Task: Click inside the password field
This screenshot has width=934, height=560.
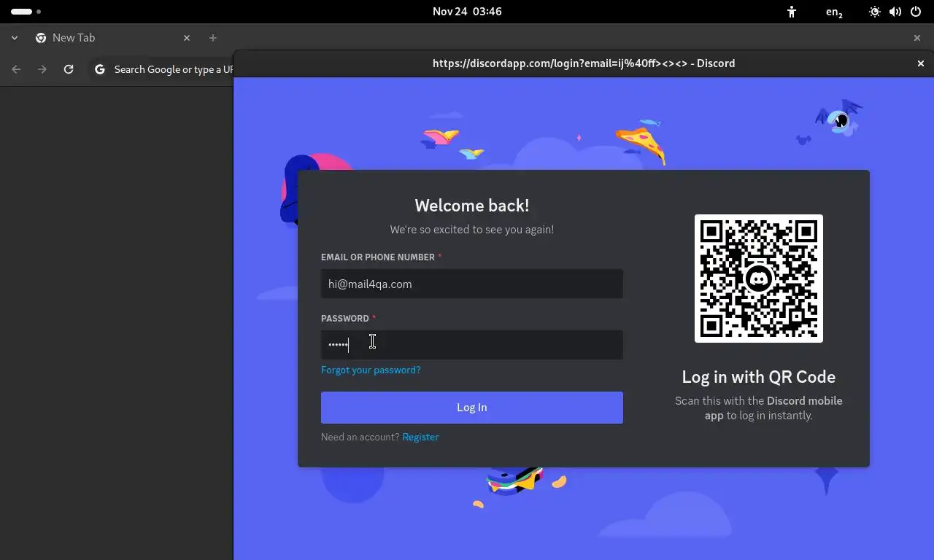Action: coord(471,345)
